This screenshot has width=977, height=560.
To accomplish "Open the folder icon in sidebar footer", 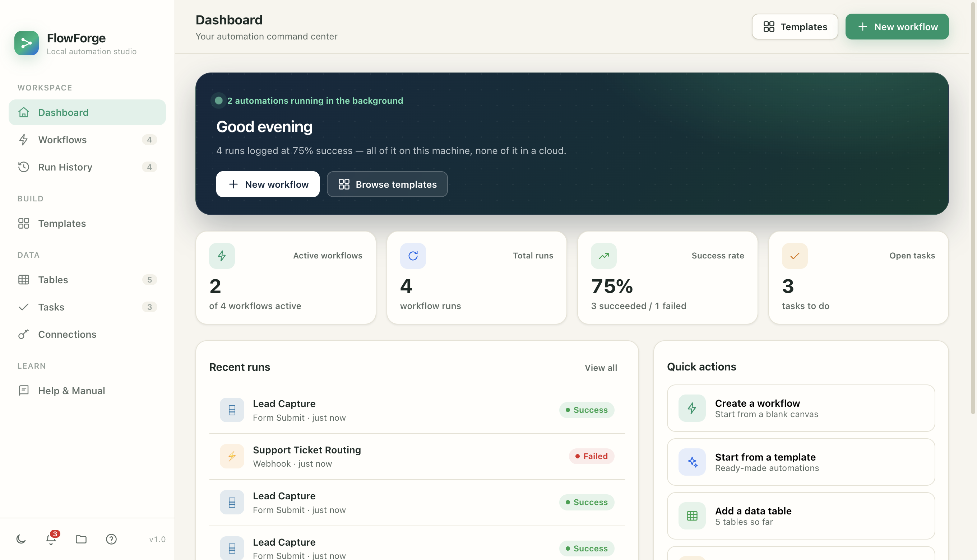I will coord(81,539).
